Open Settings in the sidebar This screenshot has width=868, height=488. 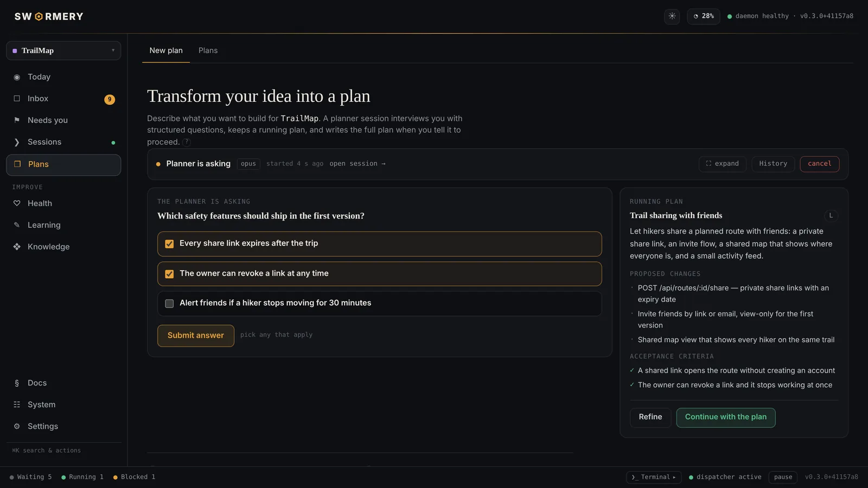63,426
